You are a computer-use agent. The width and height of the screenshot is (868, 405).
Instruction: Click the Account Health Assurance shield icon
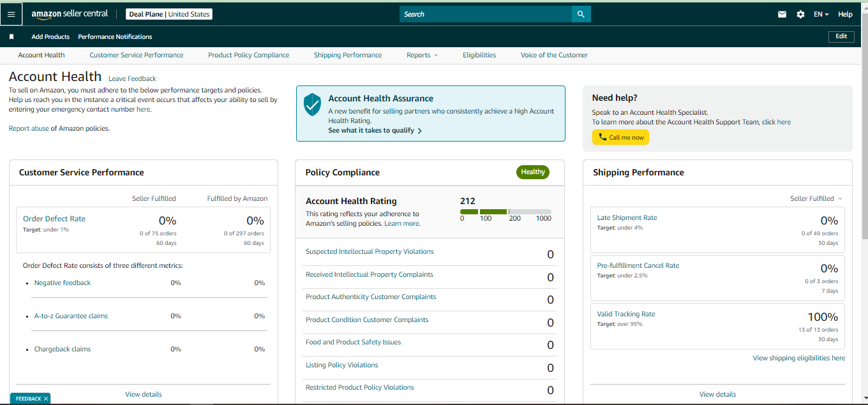coord(312,104)
